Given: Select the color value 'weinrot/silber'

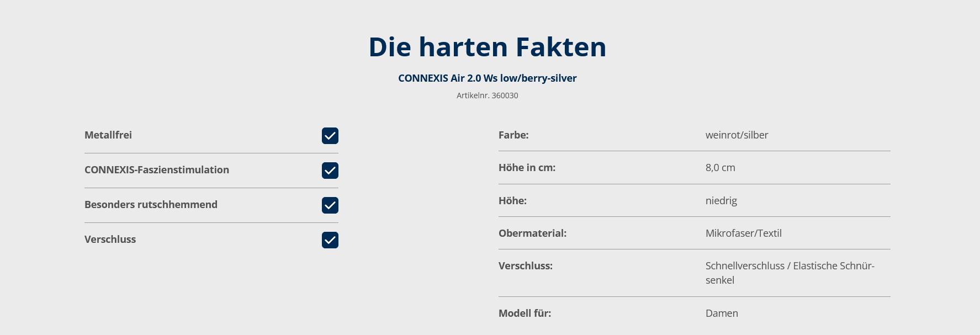Looking at the screenshot, I should 737,135.
